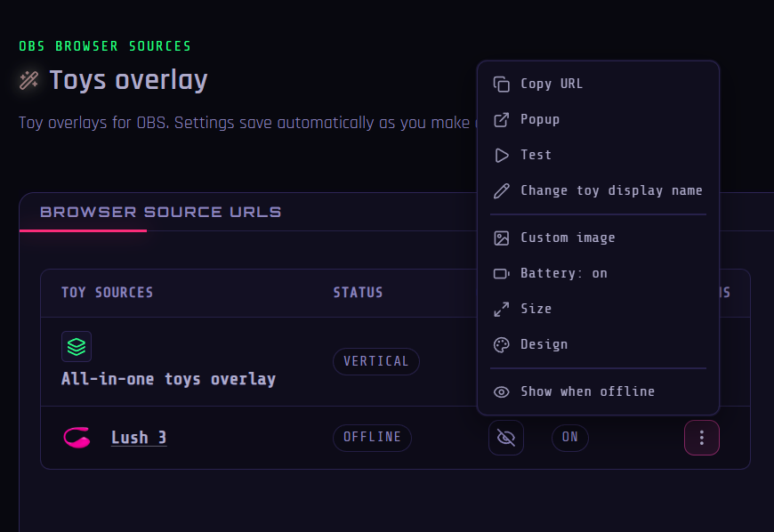774x532 pixels.
Task: Click the All-in-one toys overlay name
Action: coord(168,379)
